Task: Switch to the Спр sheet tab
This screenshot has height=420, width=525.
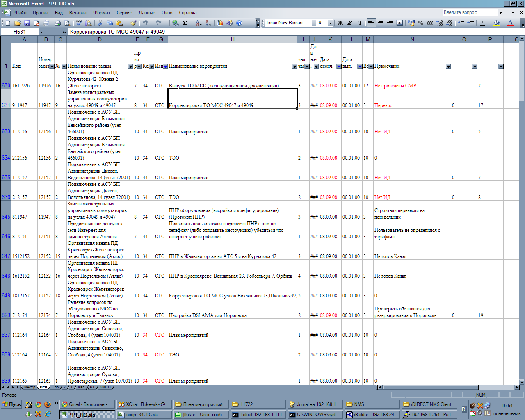Action: pyautogui.click(x=55, y=387)
